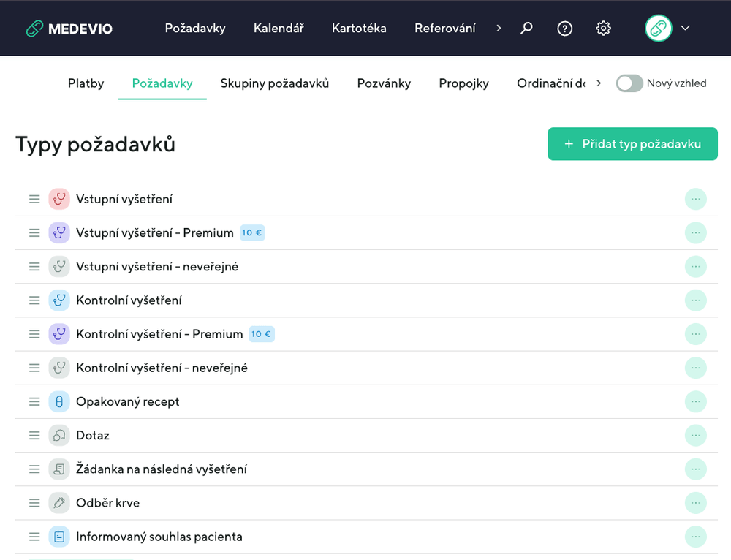The width and height of the screenshot is (731, 560).
Task: Switch to the Skupiny požadavků tab
Action: point(275,83)
